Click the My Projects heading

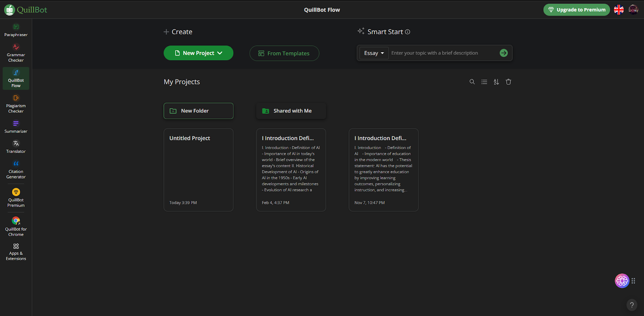(182, 82)
